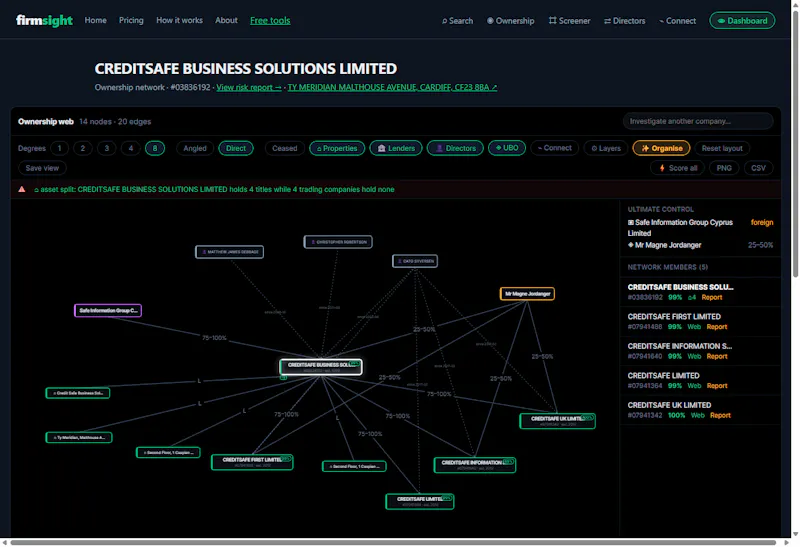Open Web link for Creditsafe First Limited

point(694,327)
